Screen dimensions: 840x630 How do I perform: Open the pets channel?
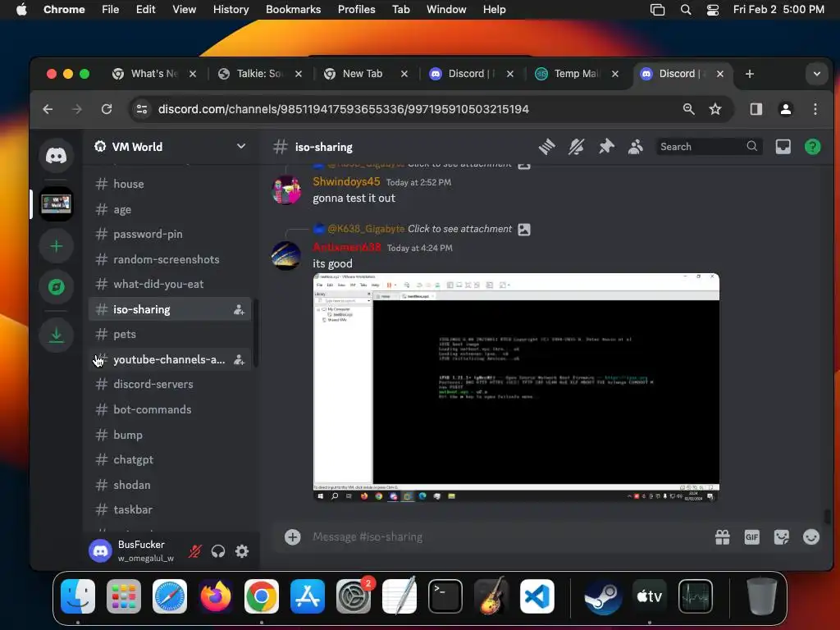[169, 335]
